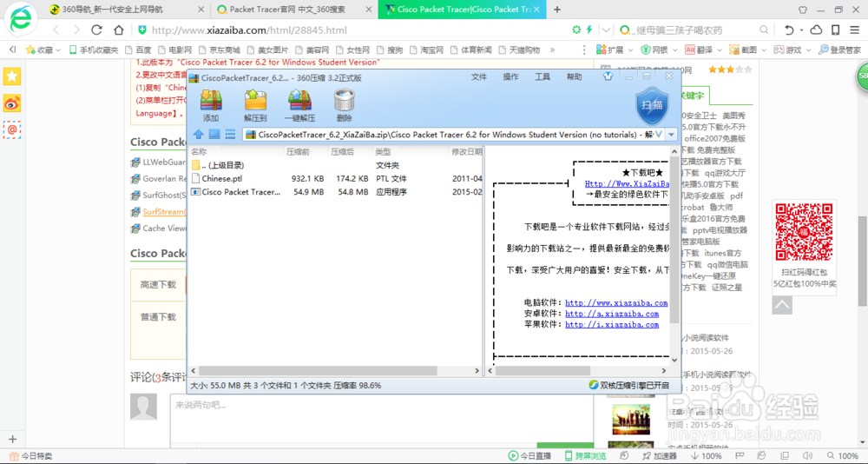868x464 pixels.
Task: Click the 今日直播 status bar button
Action: click(x=529, y=455)
